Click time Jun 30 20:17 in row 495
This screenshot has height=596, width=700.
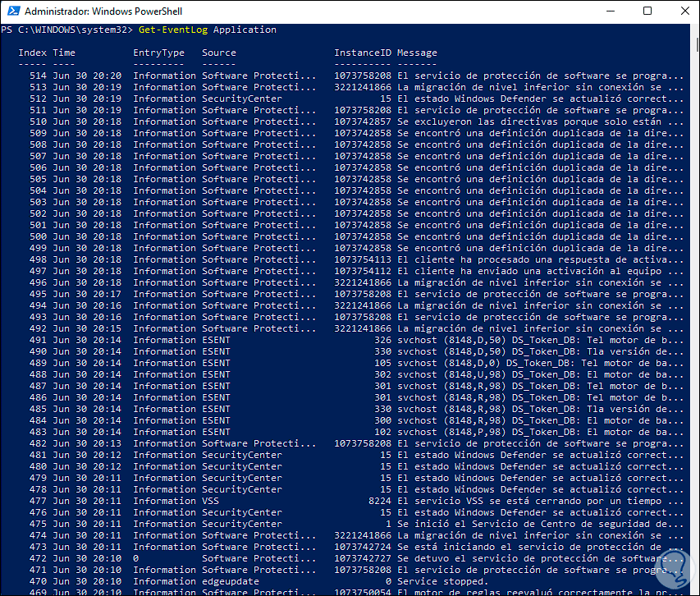pyautogui.click(x=87, y=294)
